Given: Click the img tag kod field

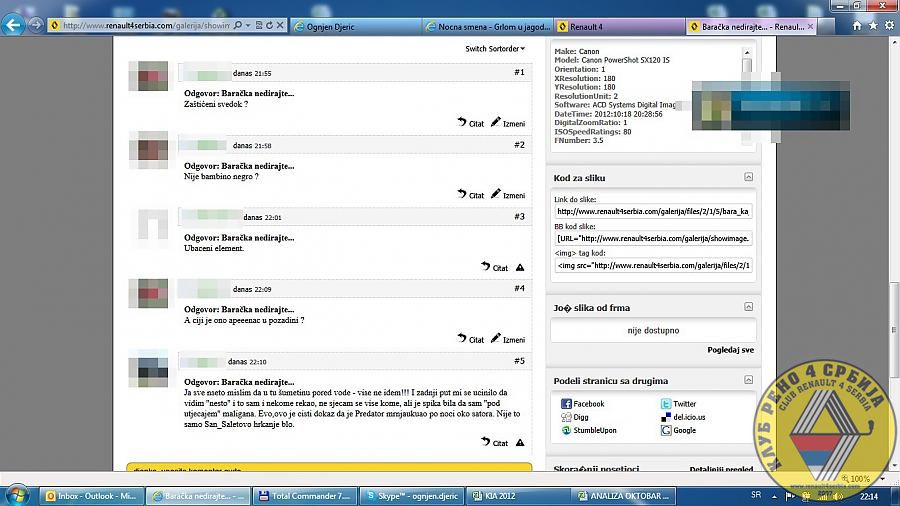Looking at the screenshot, I should pyautogui.click(x=653, y=265).
